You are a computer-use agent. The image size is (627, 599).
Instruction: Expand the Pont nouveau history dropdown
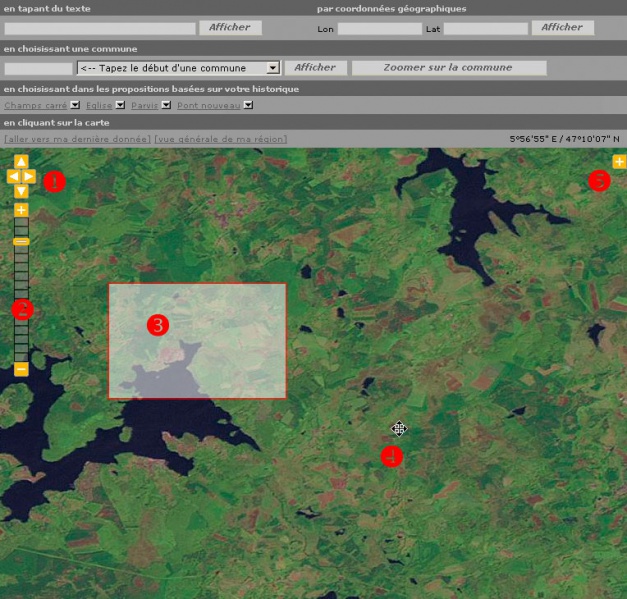pos(249,105)
